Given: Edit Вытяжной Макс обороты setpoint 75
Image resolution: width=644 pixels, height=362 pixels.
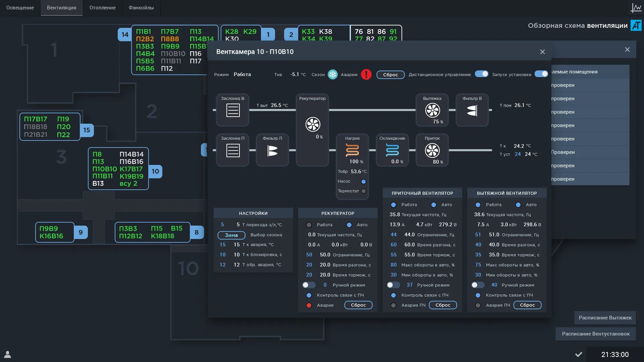Looking at the screenshot, I should coord(478,265).
